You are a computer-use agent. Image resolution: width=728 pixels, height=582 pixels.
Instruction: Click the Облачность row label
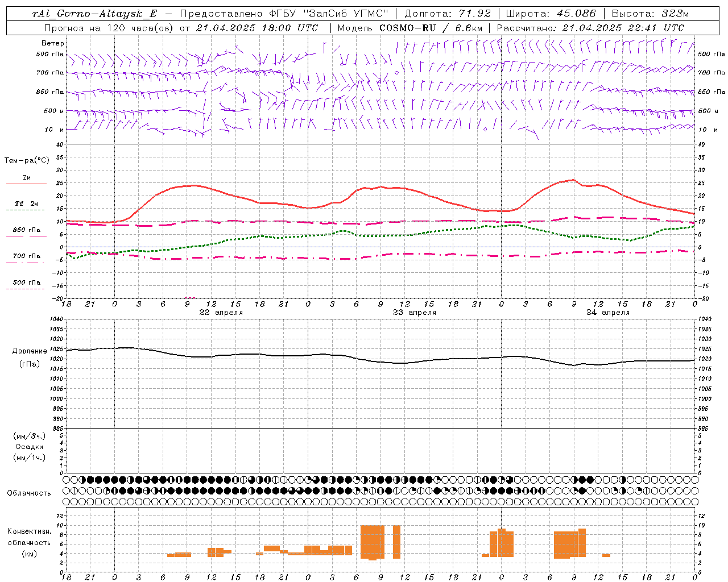(29, 493)
